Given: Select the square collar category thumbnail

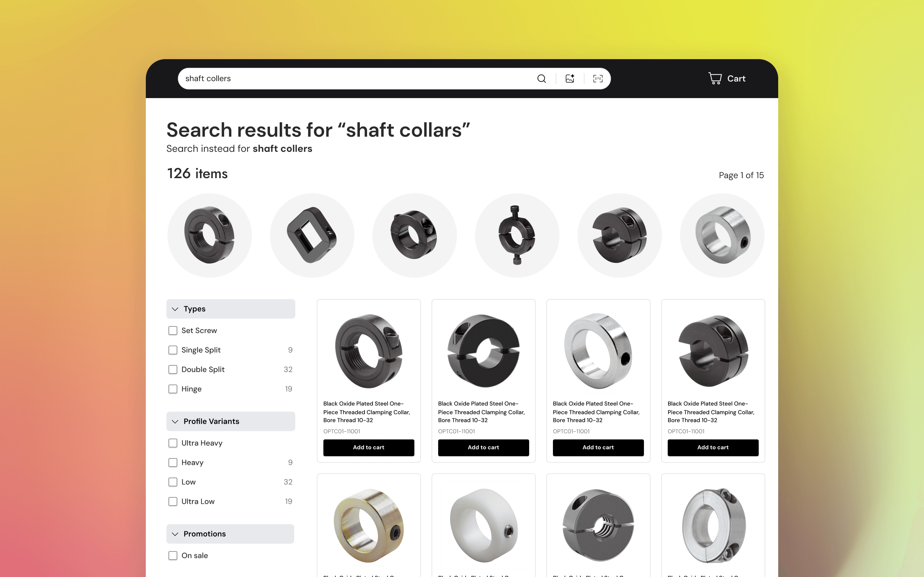Looking at the screenshot, I should pyautogui.click(x=312, y=235).
